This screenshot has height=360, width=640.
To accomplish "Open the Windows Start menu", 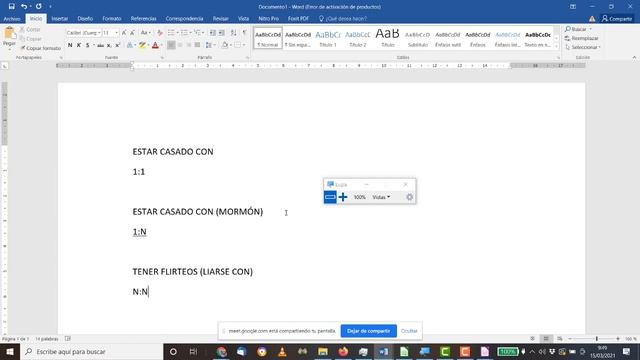I will pos(10,351).
